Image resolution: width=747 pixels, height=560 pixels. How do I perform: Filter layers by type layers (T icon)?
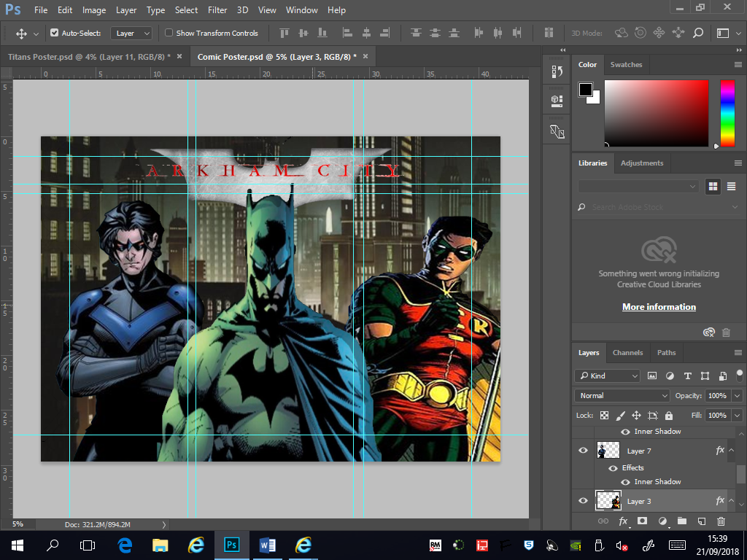687,376
